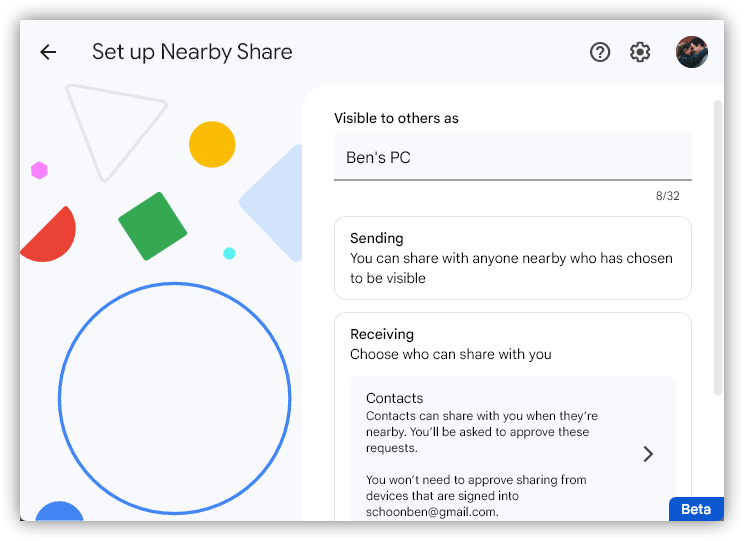The height and width of the screenshot is (541, 744).
Task: Open the help question mark icon
Action: point(600,52)
